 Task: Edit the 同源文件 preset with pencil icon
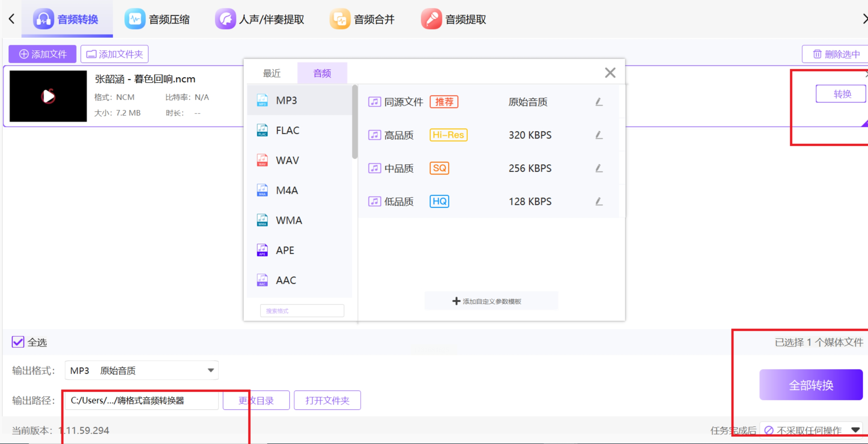click(599, 102)
